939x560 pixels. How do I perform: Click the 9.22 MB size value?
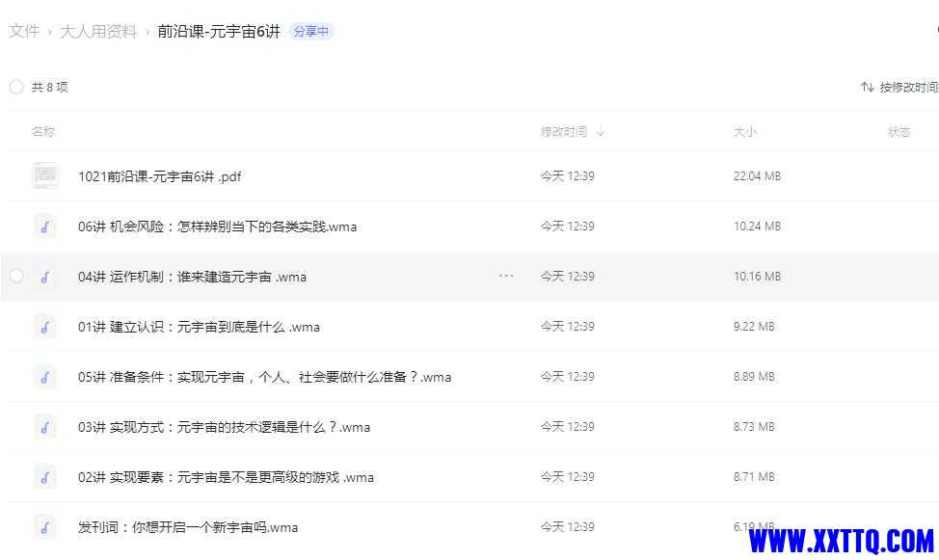(754, 327)
